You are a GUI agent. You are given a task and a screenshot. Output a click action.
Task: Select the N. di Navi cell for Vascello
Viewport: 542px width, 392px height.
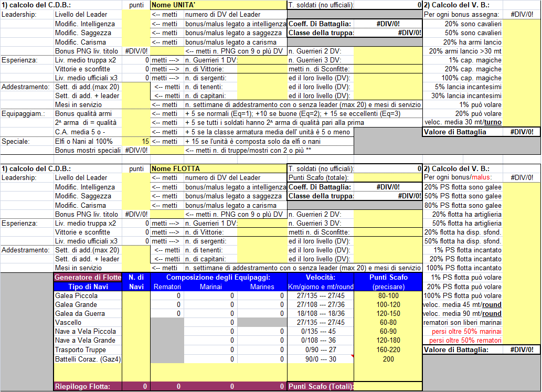[x=136, y=323]
